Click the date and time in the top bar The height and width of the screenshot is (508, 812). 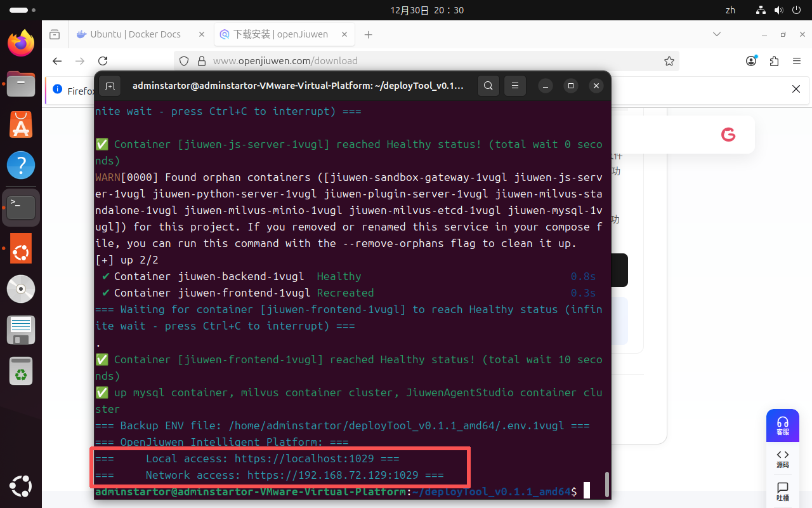point(427,10)
